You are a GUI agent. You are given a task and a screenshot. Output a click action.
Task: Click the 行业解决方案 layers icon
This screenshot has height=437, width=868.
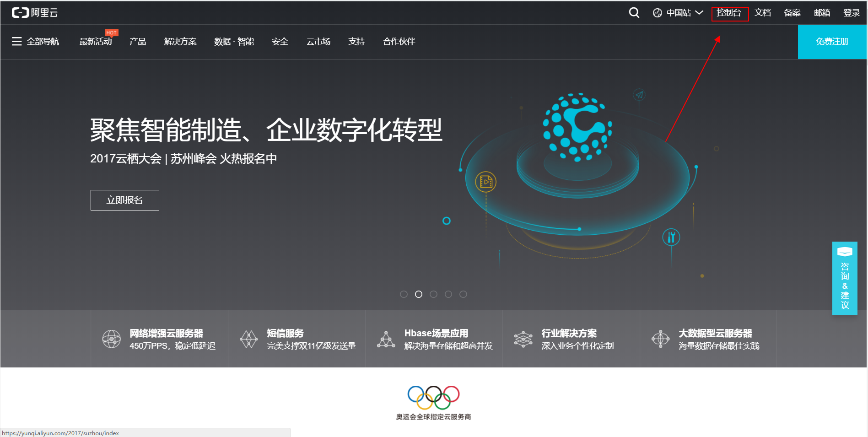tap(523, 339)
